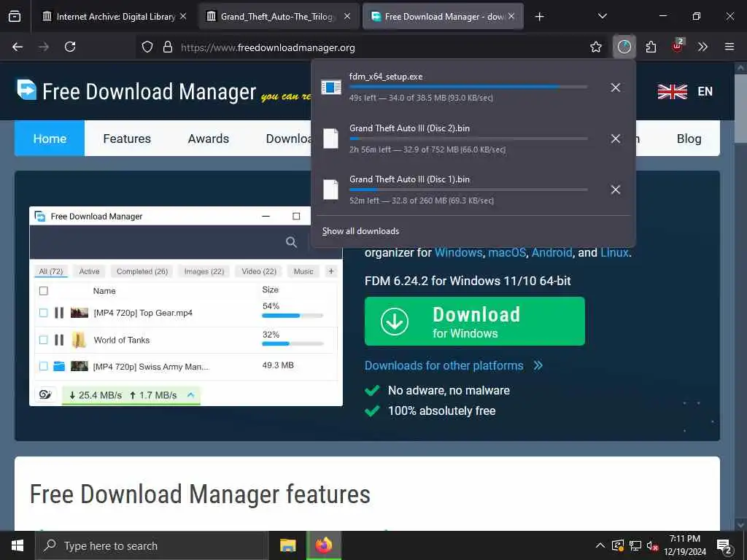Open Firefox application hamburger menu
Viewport: 747px width, 560px height.
[x=729, y=47]
